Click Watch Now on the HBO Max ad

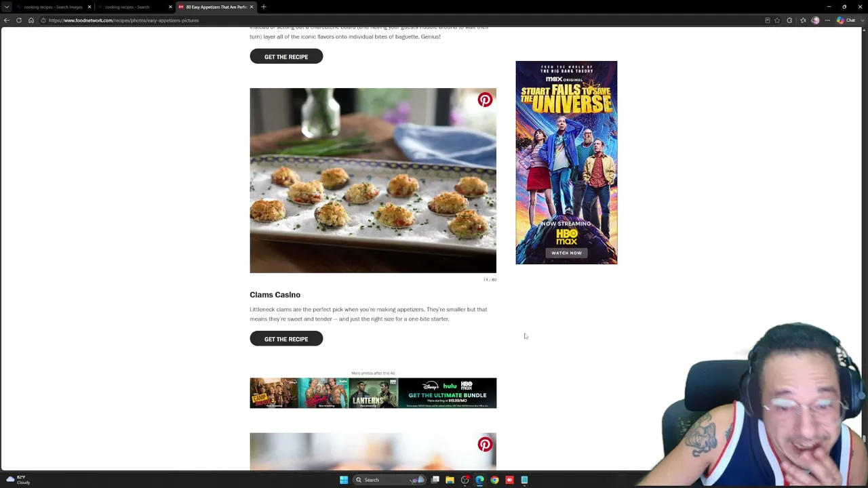(566, 253)
